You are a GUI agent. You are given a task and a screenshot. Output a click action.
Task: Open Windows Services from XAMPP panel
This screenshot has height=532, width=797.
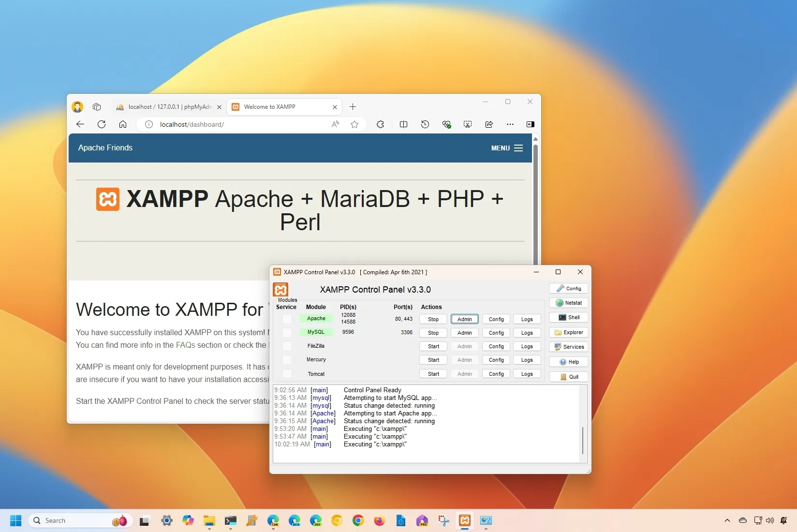(x=568, y=347)
